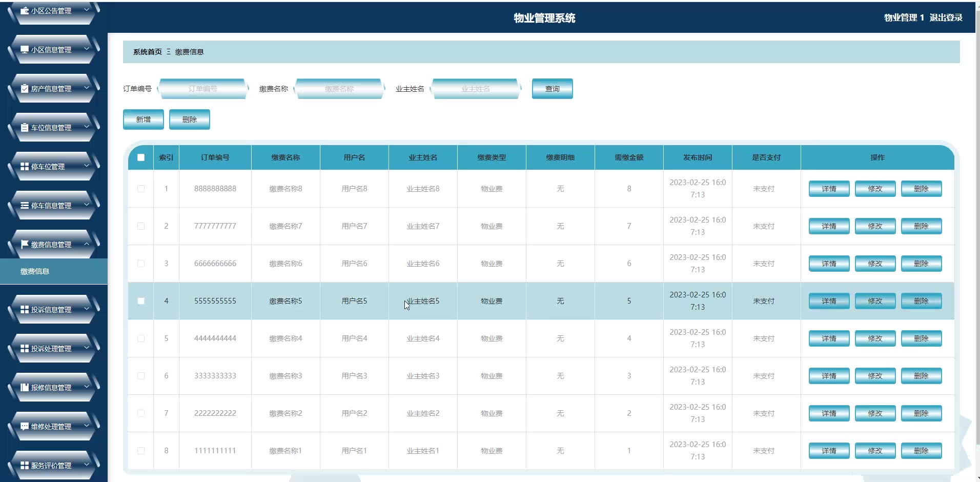The image size is (980, 482).
Task: Open the 服务评价管理 menu label
Action: click(x=51, y=466)
